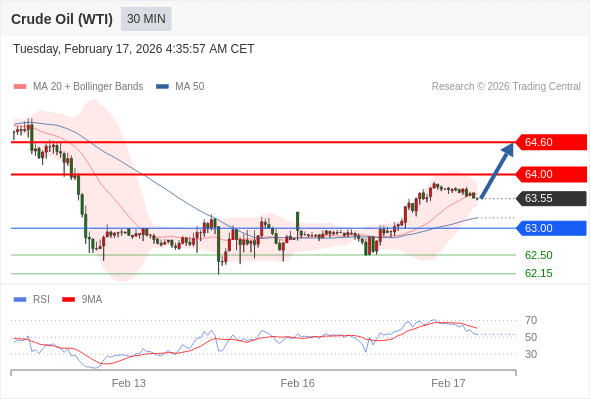The height and width of the screenshot is (400, 590).
Task: Click the Feb 13 date axis label
Action: [129, 383]
